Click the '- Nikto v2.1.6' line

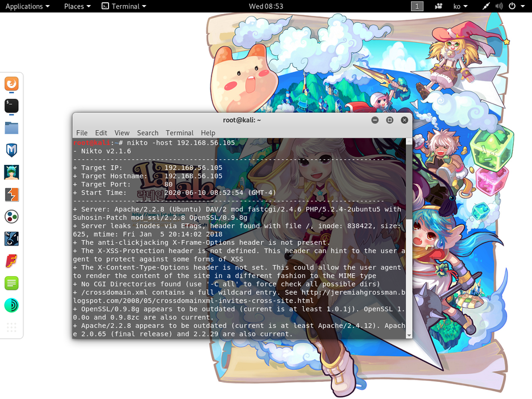coord(102,151)
